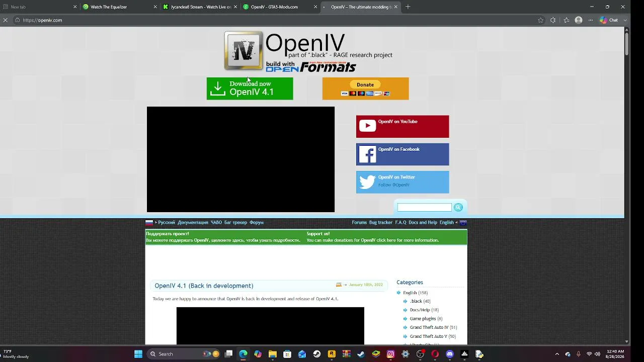Click the January 18th, 2022 post date
Screen dimensions: 644x362
(366, 285)
